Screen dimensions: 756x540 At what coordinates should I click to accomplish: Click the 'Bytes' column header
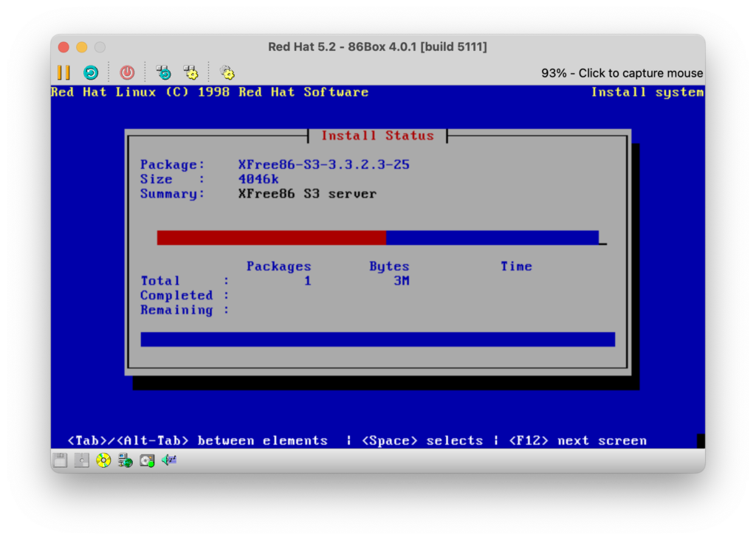[389, 266]
